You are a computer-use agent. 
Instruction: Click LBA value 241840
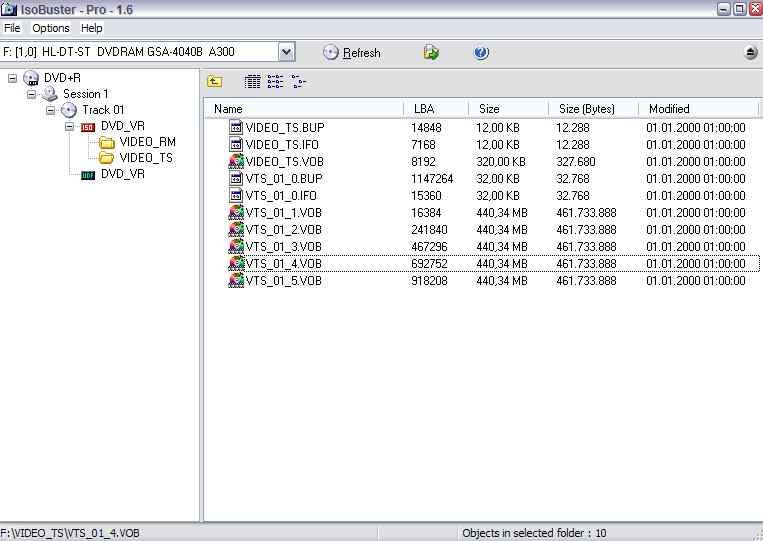tap(429, 230)
